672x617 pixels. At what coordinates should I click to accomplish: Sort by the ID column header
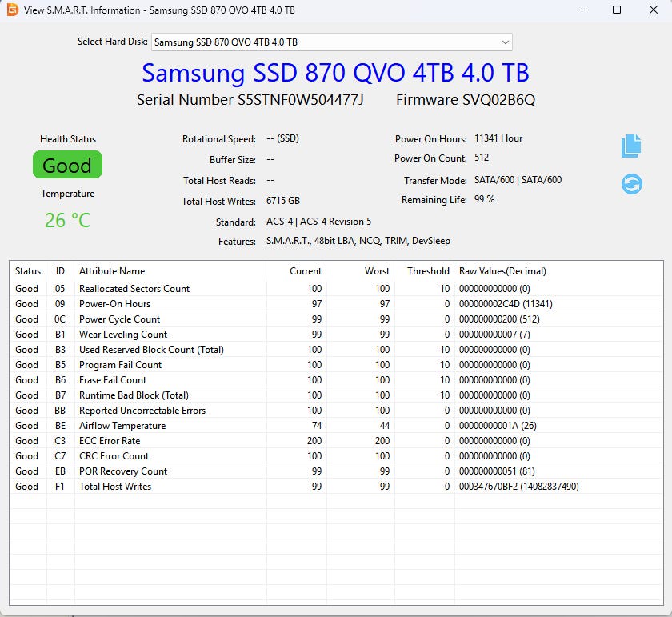60,271
